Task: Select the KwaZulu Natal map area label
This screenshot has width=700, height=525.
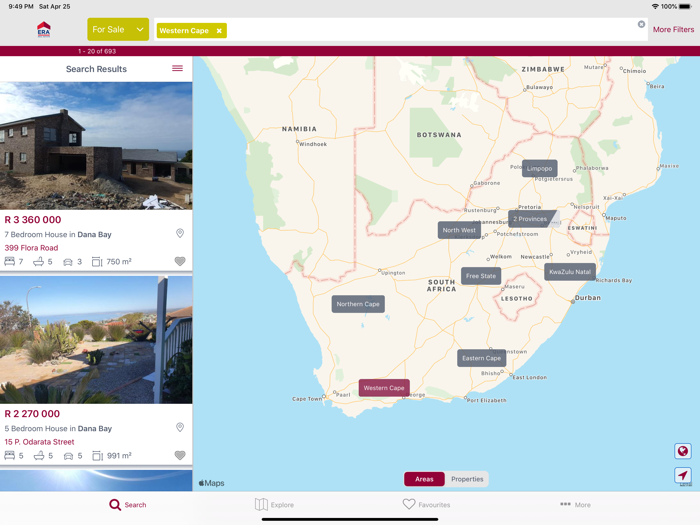Action: [x=570, y=272]
